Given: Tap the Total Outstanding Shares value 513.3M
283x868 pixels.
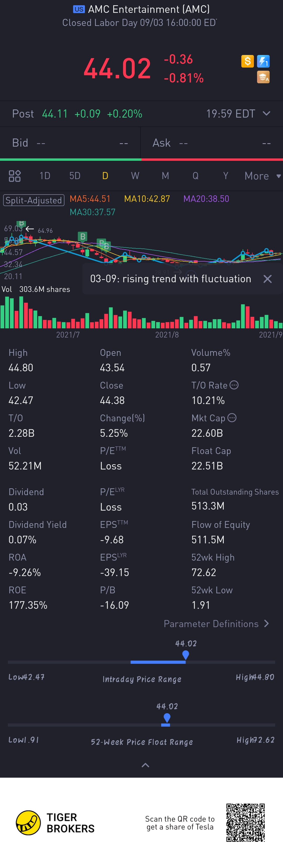Looking at the screenshot, I should 208,506.
